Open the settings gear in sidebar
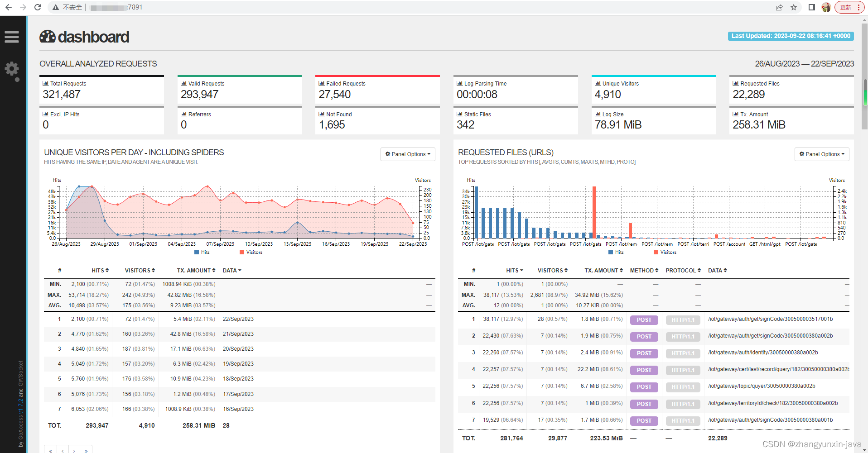 tap(12, 69)
